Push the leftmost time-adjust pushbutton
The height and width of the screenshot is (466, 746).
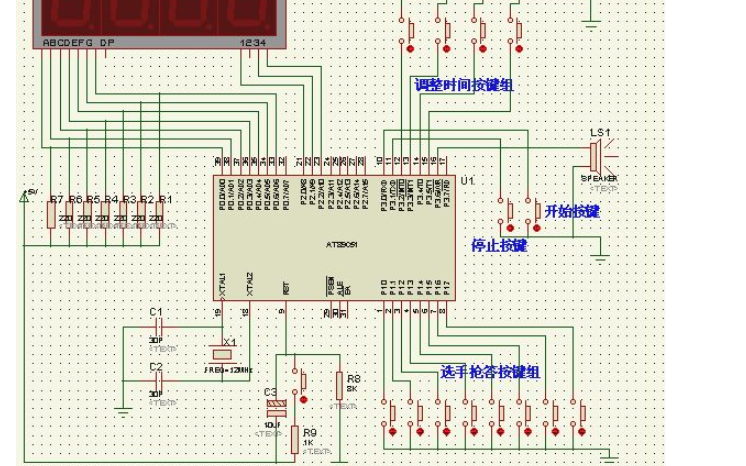[407, 34]
